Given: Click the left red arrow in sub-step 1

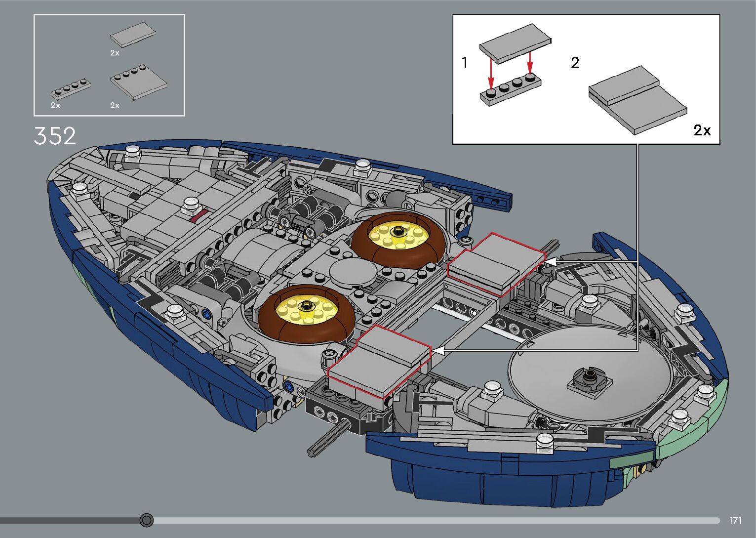Looking at the screenshot, I should [491, 73].
